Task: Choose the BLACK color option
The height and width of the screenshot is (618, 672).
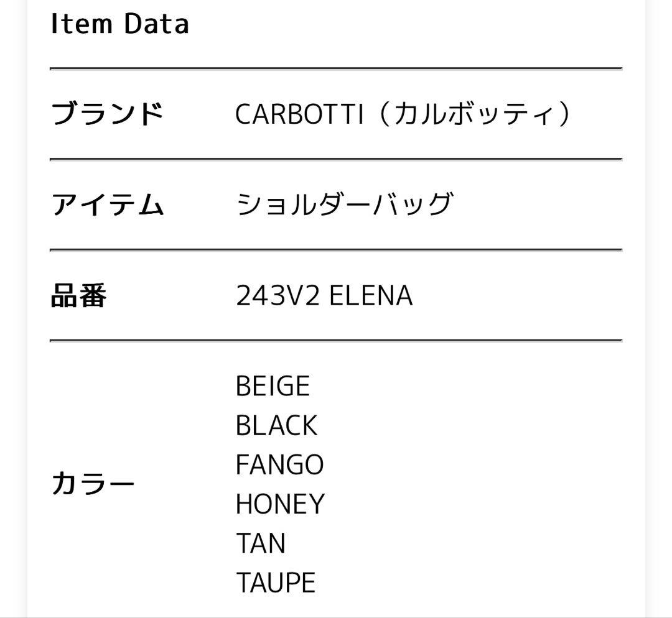Action: (276, 425)
